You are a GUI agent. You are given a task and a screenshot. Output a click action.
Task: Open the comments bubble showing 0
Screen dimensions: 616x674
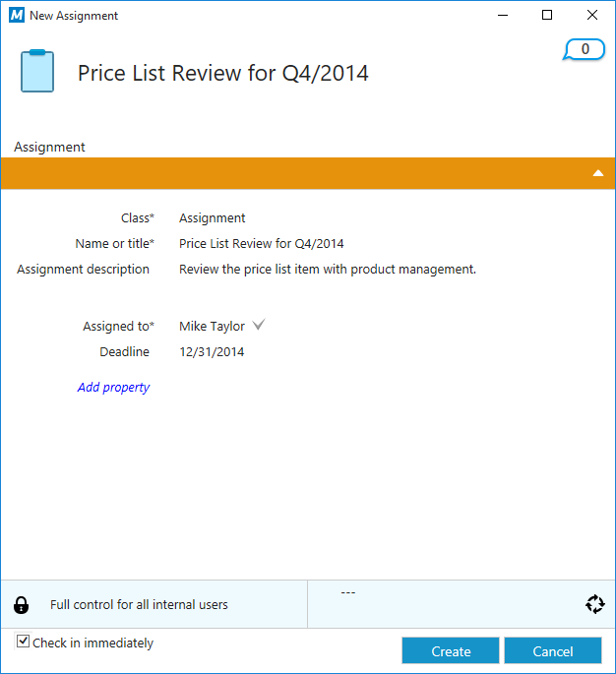[585, 49]
